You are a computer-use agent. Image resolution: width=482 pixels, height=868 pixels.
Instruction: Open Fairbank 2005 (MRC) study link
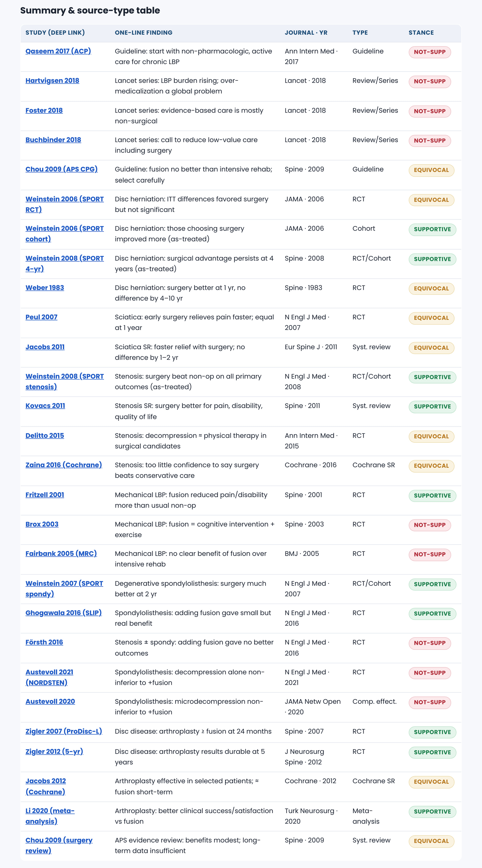61,554
